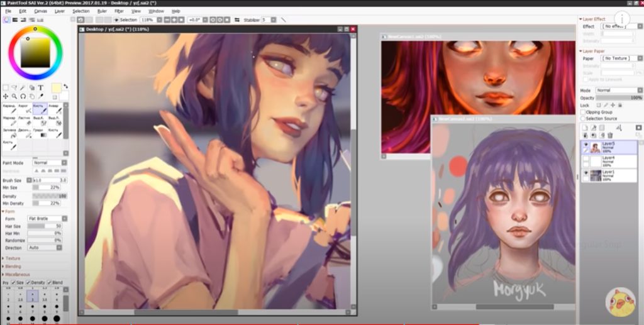Viewport: 644px width, 325px height.
Task: Enable the Selection Source radio button
Action: point(582,118)
